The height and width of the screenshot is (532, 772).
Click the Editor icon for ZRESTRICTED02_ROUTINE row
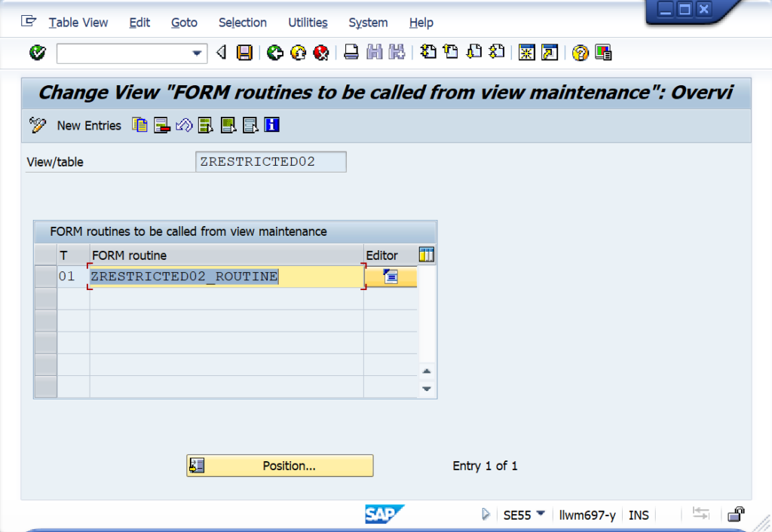click(390, 277)
